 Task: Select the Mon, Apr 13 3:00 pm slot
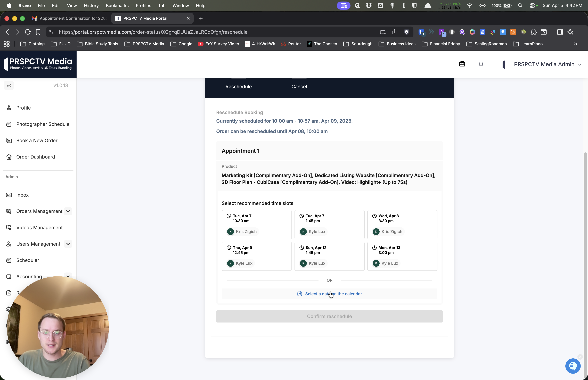point(402,256)
